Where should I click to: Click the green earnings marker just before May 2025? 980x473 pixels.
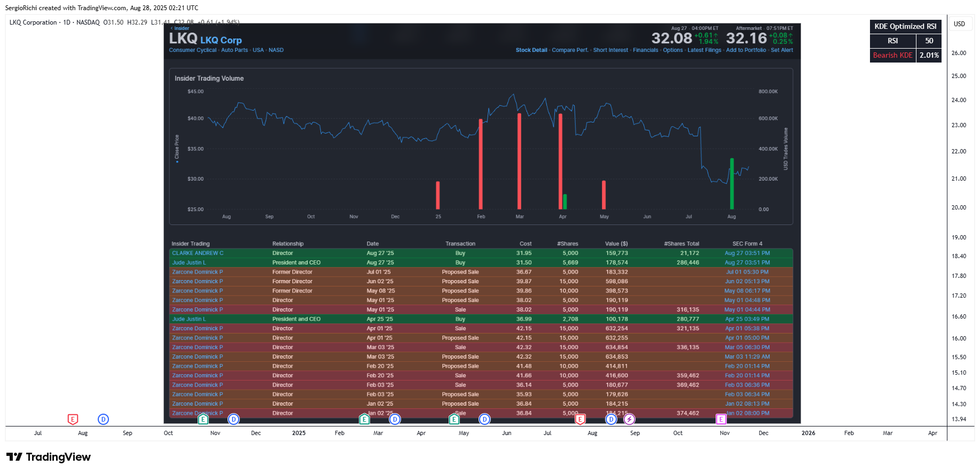pos(454,420)
